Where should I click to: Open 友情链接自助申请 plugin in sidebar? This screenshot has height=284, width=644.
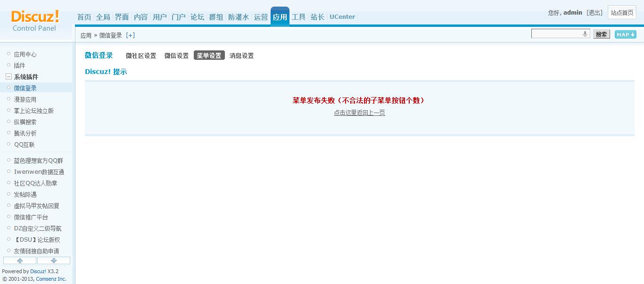coord(37,251)
